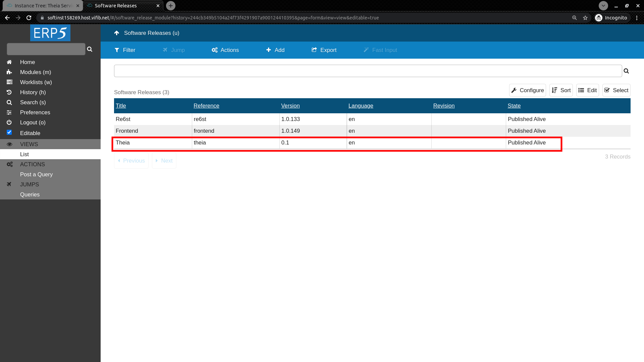Toggle the Editable checkbox in sidebar
The width and height of the screenshot is (644, 362).
[9, 133]
